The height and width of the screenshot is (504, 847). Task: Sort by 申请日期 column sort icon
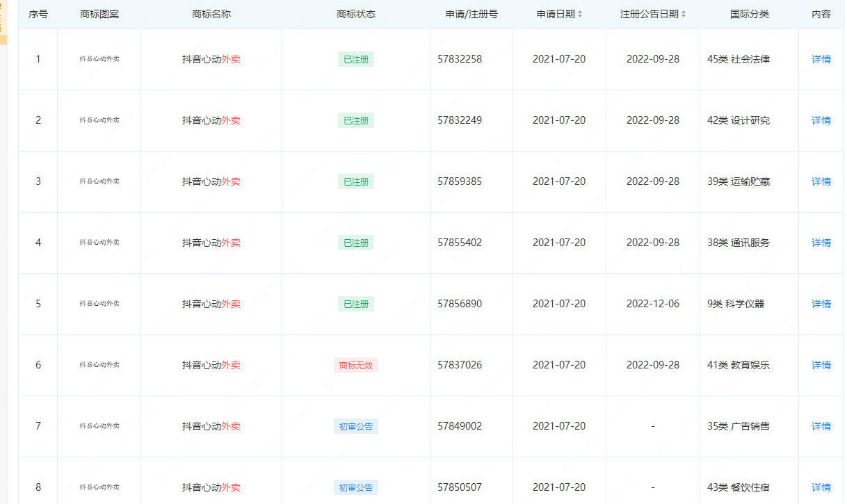coord(580,15)
